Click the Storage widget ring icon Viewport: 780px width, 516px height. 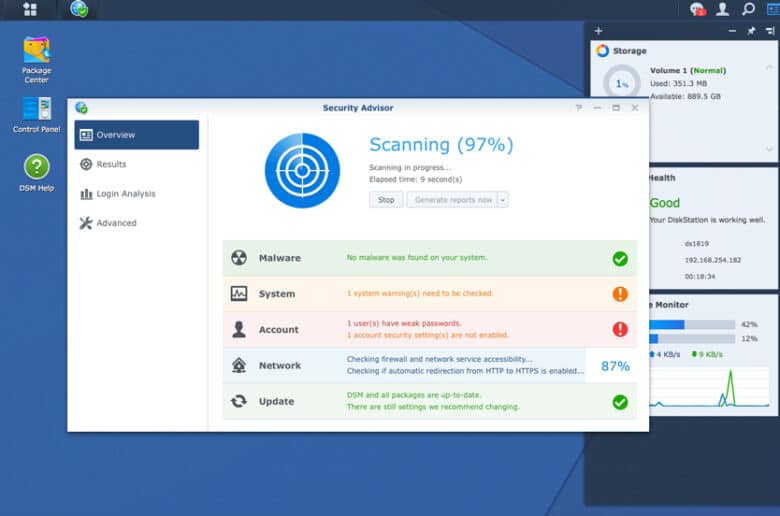point(602,51)
